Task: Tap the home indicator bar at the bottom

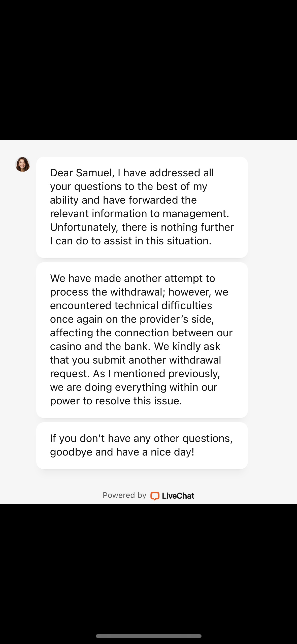Action: coord(148,636)
